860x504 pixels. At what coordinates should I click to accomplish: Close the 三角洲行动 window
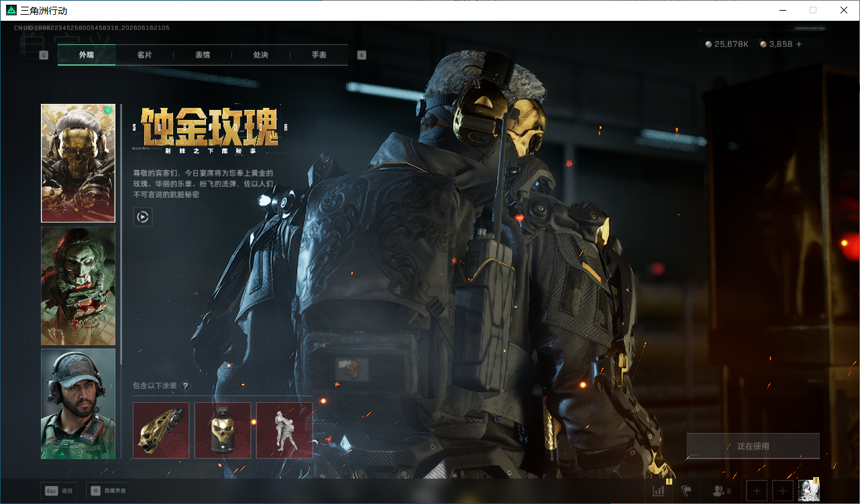click(x=844, y=10)
